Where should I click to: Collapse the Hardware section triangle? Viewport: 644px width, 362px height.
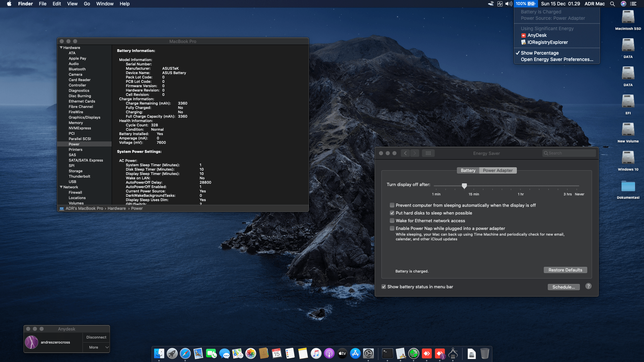pyautogui.click(x=61, y=48)
